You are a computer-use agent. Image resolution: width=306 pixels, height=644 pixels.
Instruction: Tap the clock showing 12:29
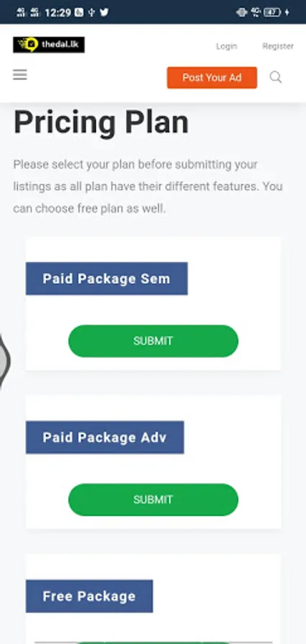(57, 13)
